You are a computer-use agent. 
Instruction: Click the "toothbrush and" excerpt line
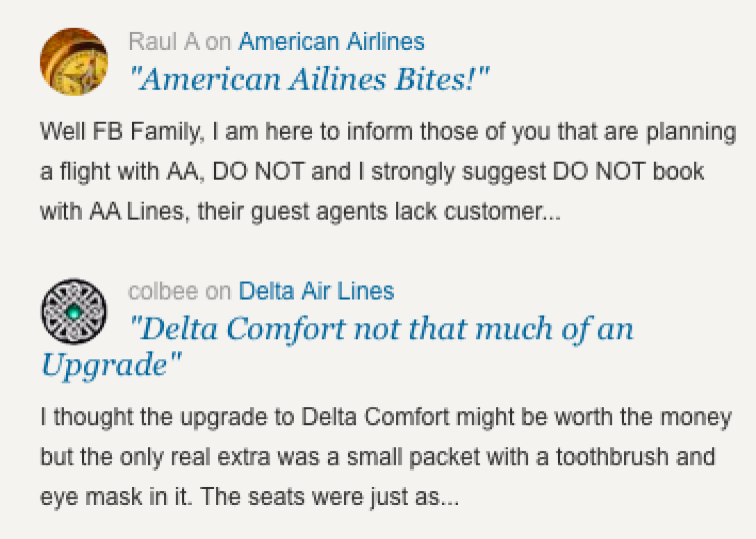coord(377,458)
